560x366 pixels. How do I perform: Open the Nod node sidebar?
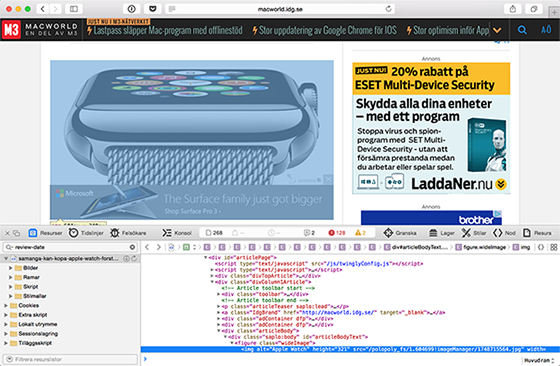(504, 233)
